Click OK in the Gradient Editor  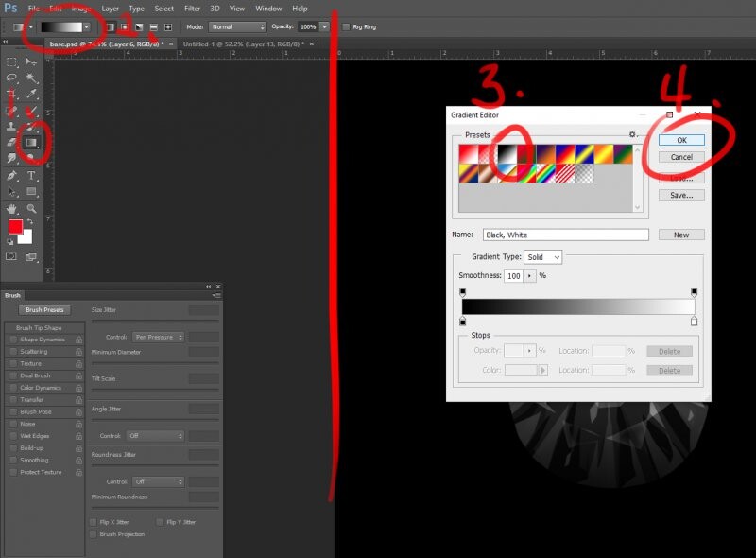(680, 140)
